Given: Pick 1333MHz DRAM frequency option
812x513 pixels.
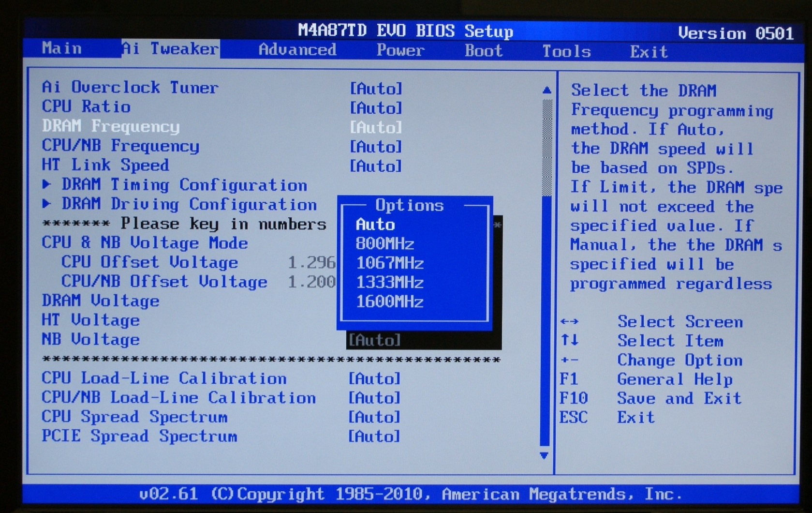Looking at the screenshot, I should pyautogui.click(x=390, y=283).
